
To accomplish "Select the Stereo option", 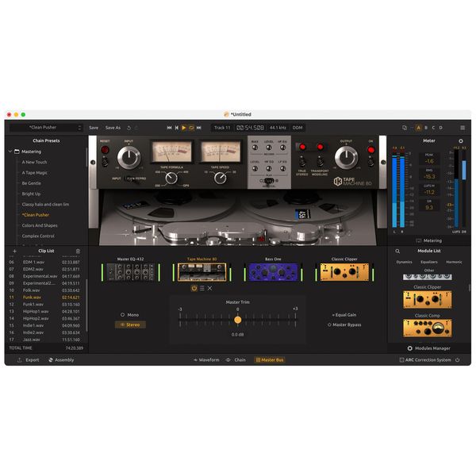I will click(130, 324).
